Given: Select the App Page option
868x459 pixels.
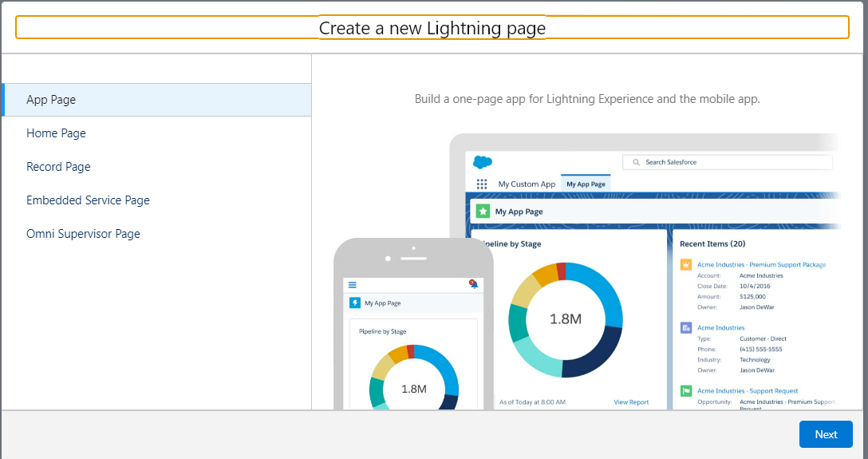Looking at the screenshot, I should 156,100.
